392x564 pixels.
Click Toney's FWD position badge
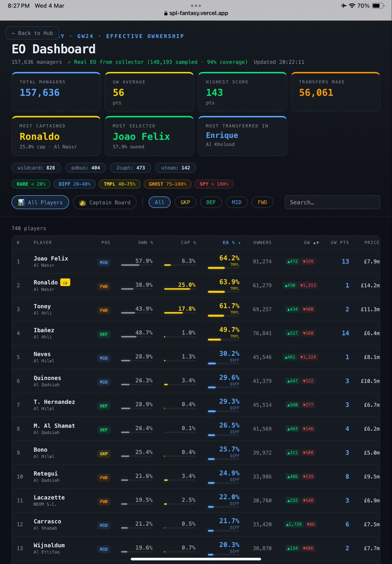[x=103, y=310]
